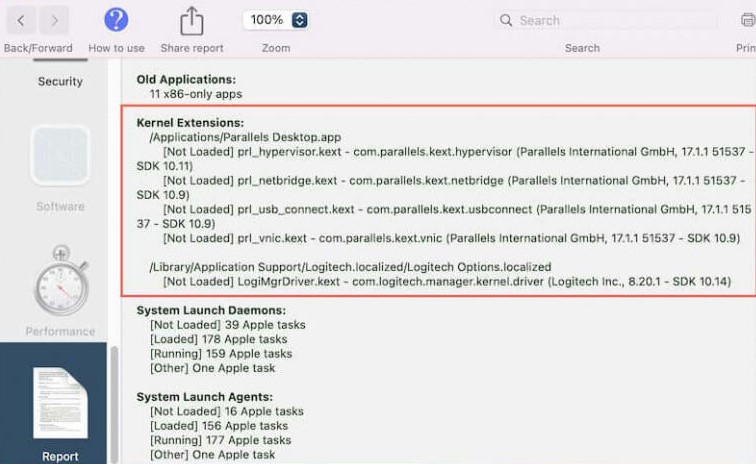The image size is (756, 464).
Task: Select the Security sidebar section
Action: pos(60,81)
